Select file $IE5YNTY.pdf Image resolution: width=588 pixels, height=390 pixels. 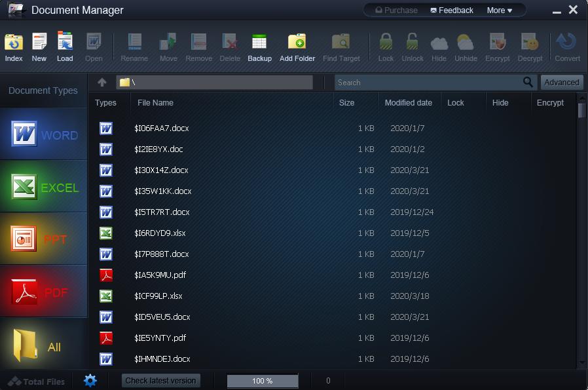[160, 338]
